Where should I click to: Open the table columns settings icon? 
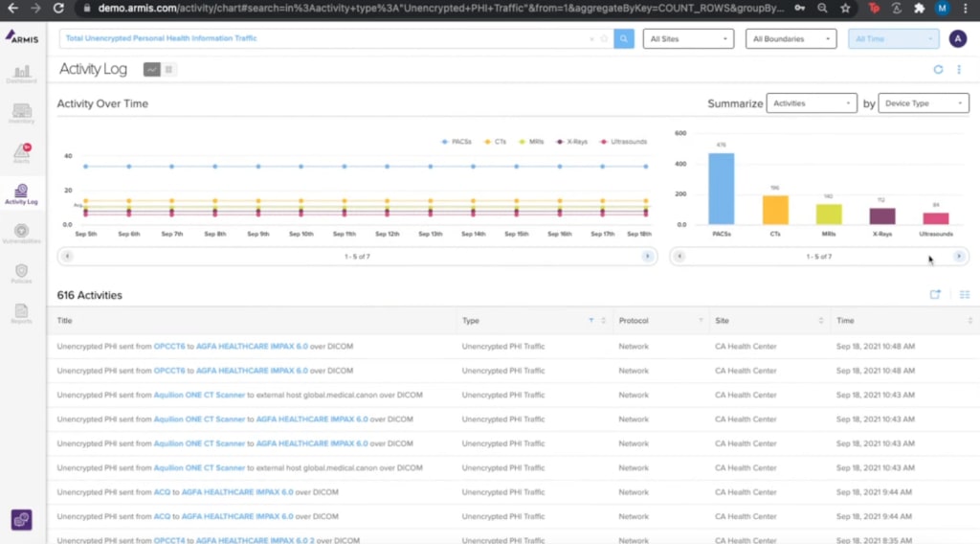(965, 295)
